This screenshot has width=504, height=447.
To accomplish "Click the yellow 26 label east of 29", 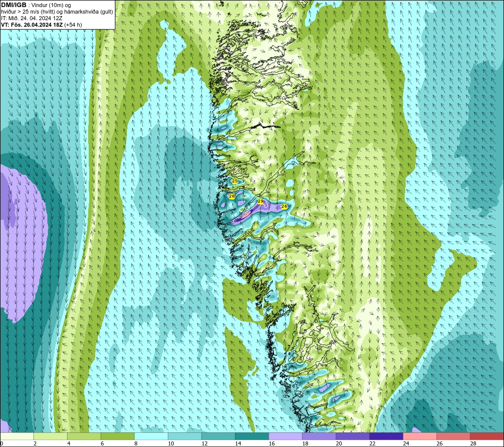I will point(284,206).
